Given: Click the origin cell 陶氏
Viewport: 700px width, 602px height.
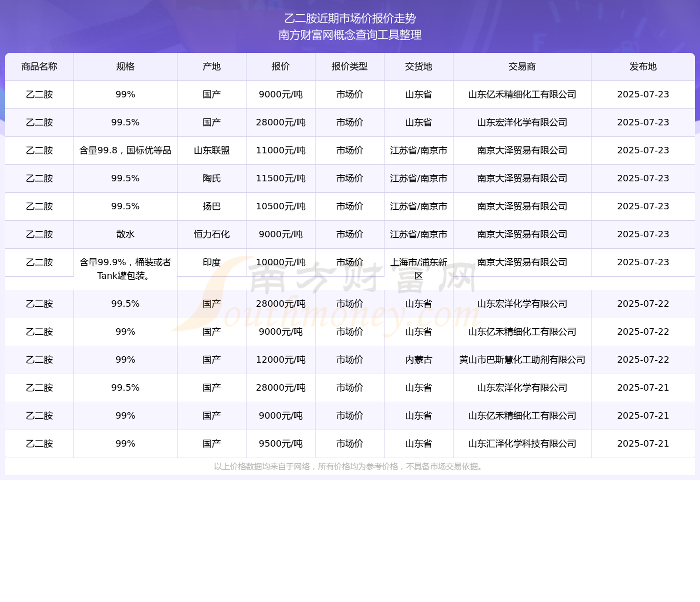Looking at the screenshot, I should 211,178.
